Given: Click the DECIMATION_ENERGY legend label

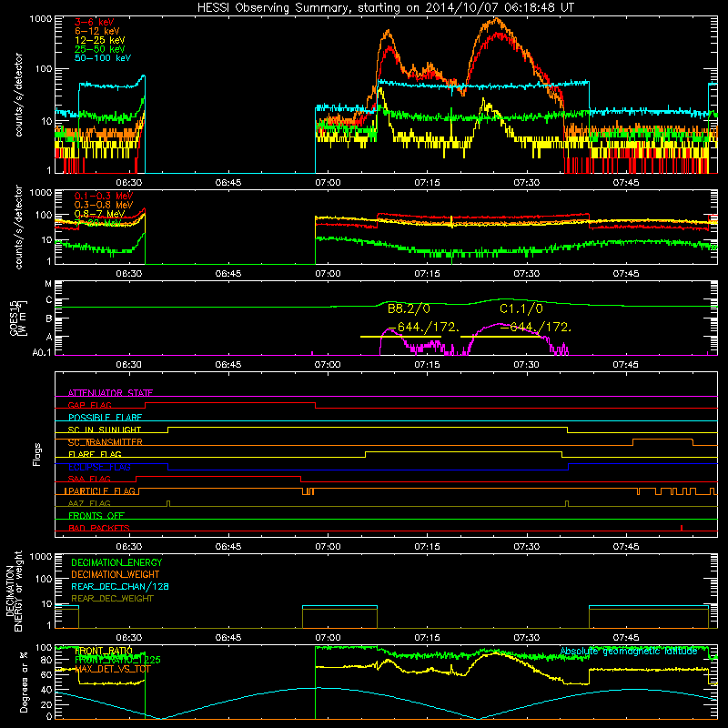Looking at the screenshot, I should pos(116,562).
